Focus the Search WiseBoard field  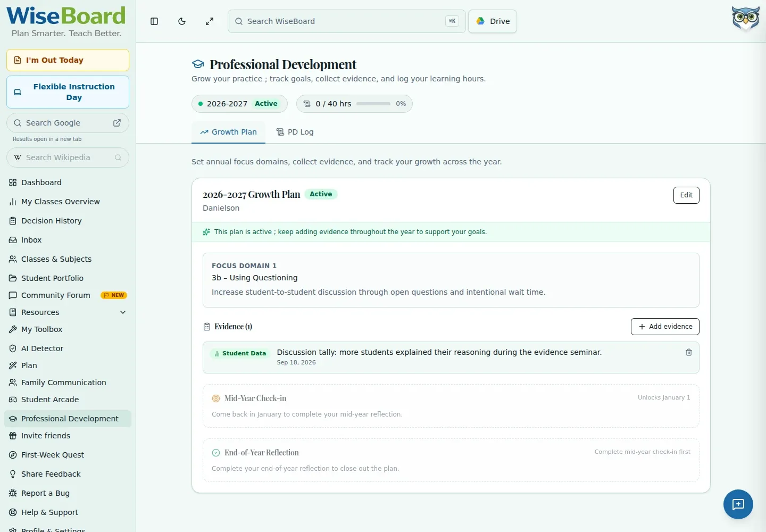(x=347, y=21)
